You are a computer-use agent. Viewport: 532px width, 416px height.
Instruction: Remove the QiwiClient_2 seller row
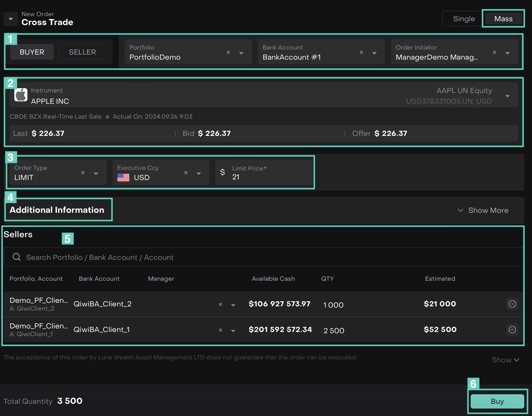click(512, 304)
